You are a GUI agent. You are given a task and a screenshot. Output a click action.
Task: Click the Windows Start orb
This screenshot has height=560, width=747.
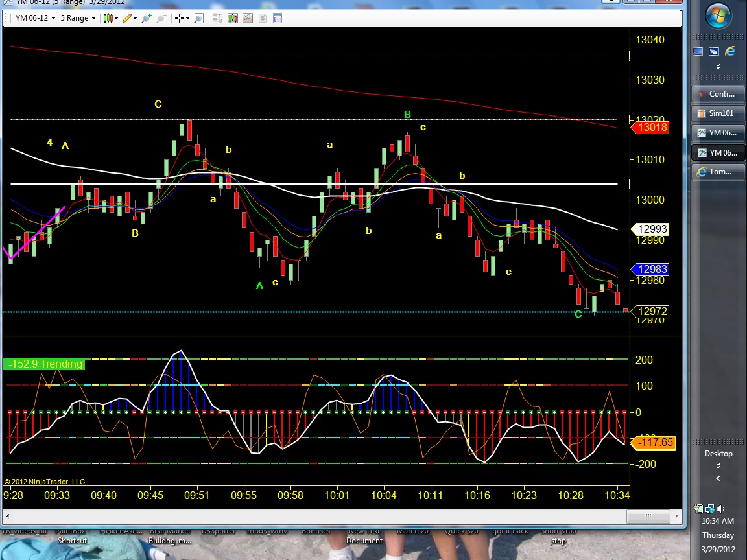718,17
